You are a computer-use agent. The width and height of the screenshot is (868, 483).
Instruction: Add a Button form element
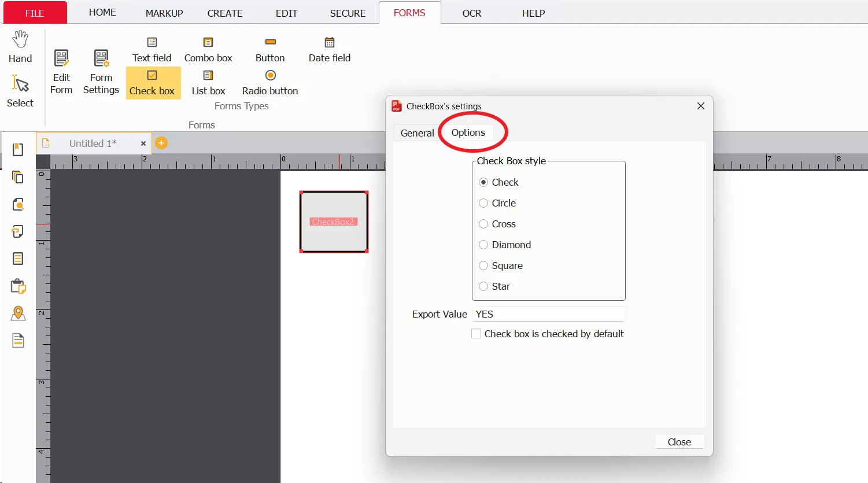click(270, 50)
